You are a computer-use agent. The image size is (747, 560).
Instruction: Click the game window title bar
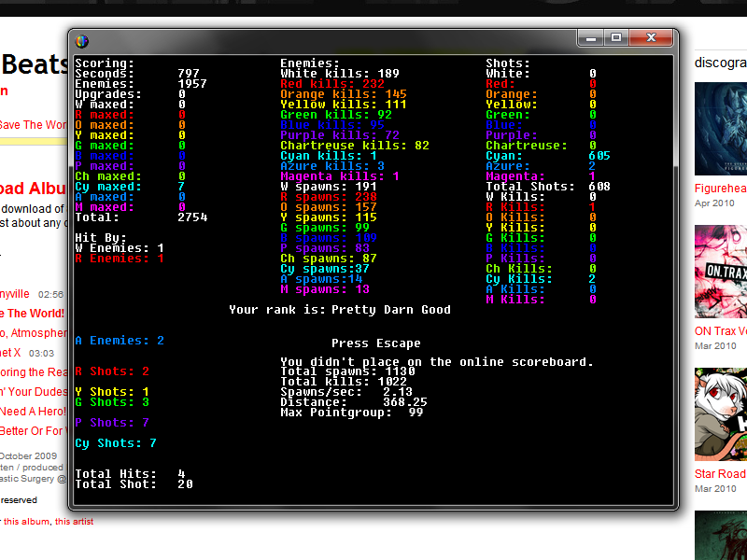tap(327, 39)
